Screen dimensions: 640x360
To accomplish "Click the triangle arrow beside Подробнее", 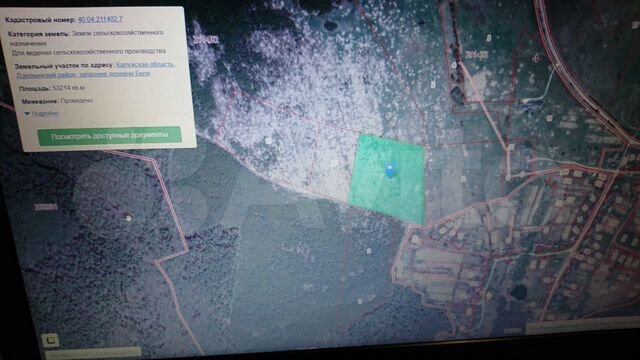I will coord(27,114).
